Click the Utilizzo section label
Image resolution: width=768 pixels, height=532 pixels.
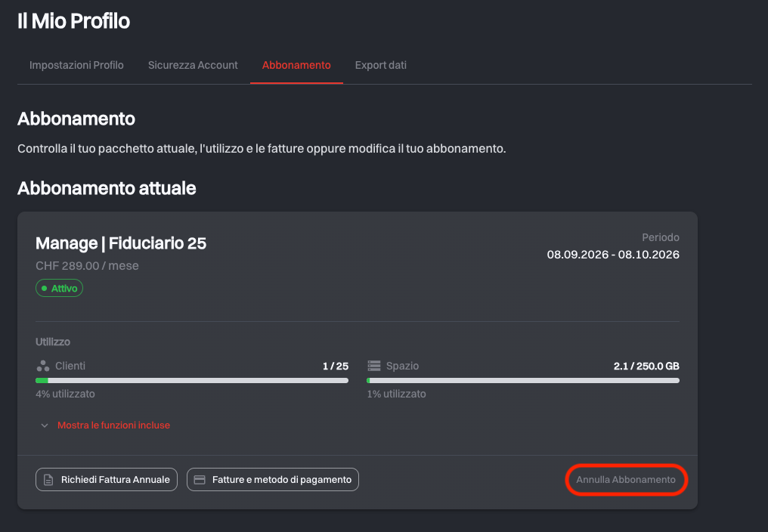[53, 342]
